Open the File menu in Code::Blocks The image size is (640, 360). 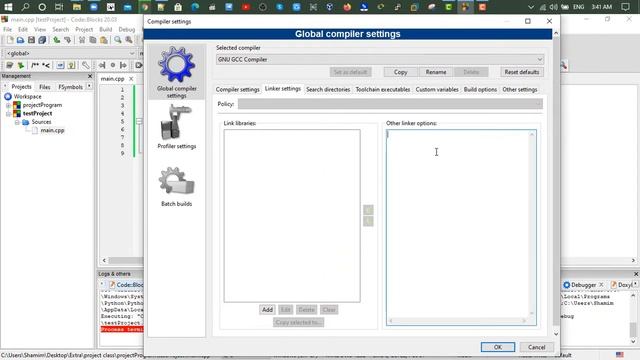click(x=7, y=29)
